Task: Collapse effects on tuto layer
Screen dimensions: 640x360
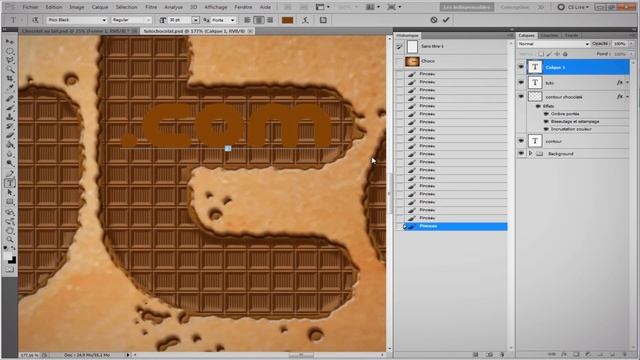Action: pyautogui.click(x=627, y=82)
